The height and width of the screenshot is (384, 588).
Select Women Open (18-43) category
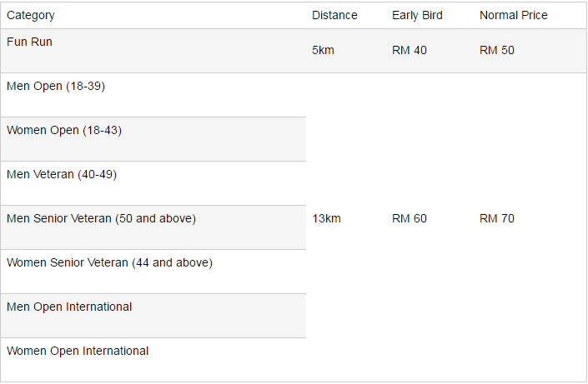tap(64, 130)
